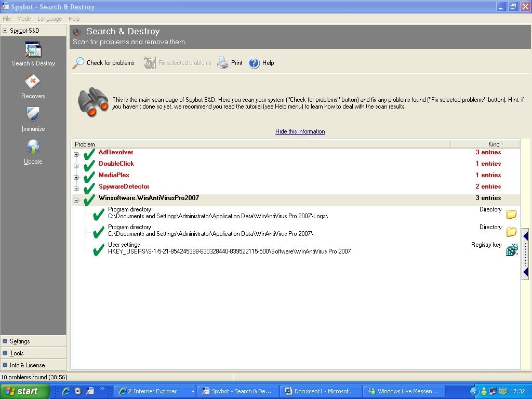This screenshot has height=399, width=532.
Task: Select the MediaPlex row text
Action: click(114, 175)
